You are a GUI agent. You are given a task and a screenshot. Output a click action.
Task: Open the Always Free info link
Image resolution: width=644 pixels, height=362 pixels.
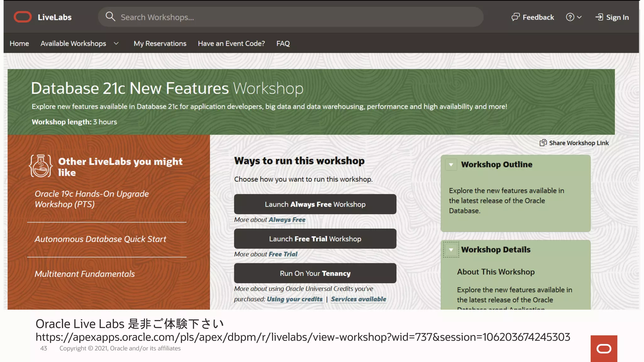coord(287,220)
